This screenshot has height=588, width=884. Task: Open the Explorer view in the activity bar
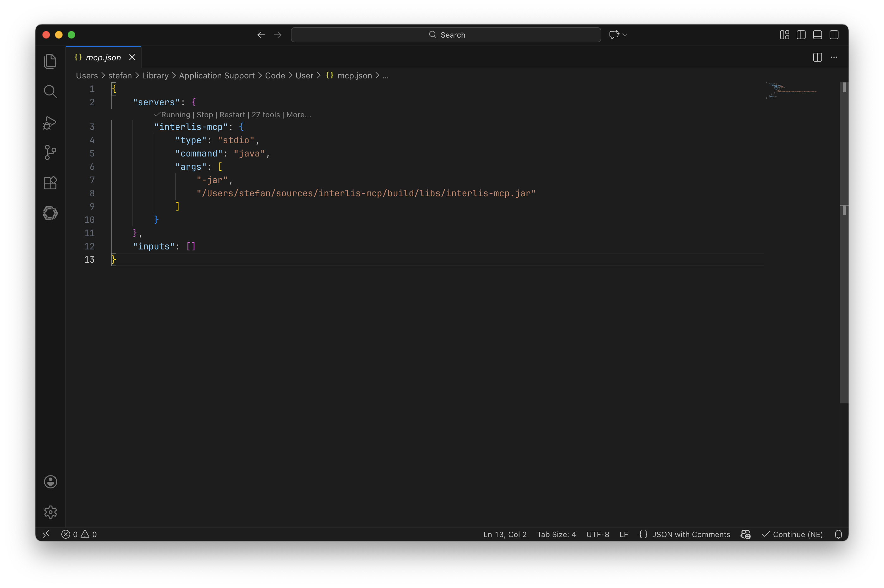point(50,61)
